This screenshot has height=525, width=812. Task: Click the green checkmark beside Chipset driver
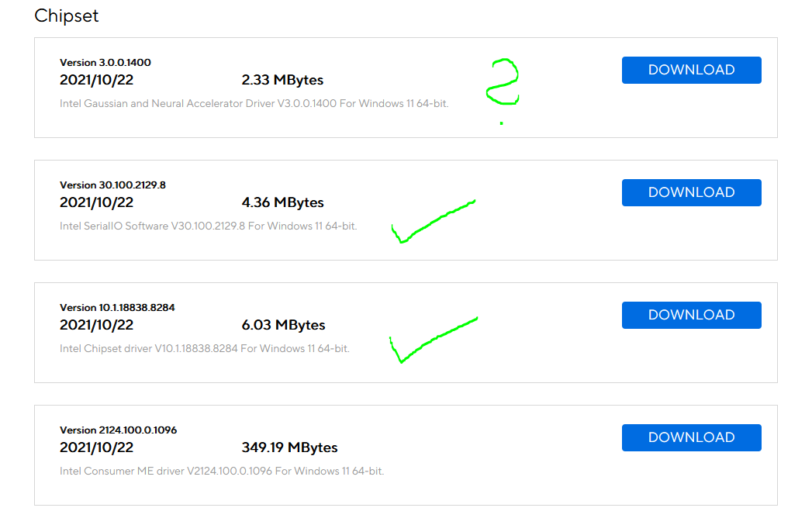pos(434,340)
